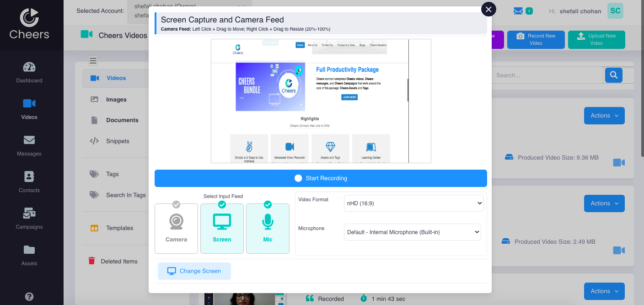This screenshot has height=305, width=644.
Task: Click the screen preview thumbnail
Action: click(x=321, y=101)
